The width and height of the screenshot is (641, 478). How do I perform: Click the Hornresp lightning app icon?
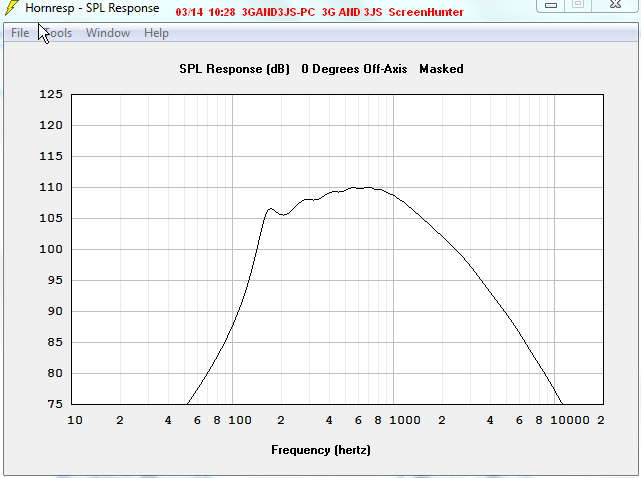pyautogui.click(x=11, y=7)
